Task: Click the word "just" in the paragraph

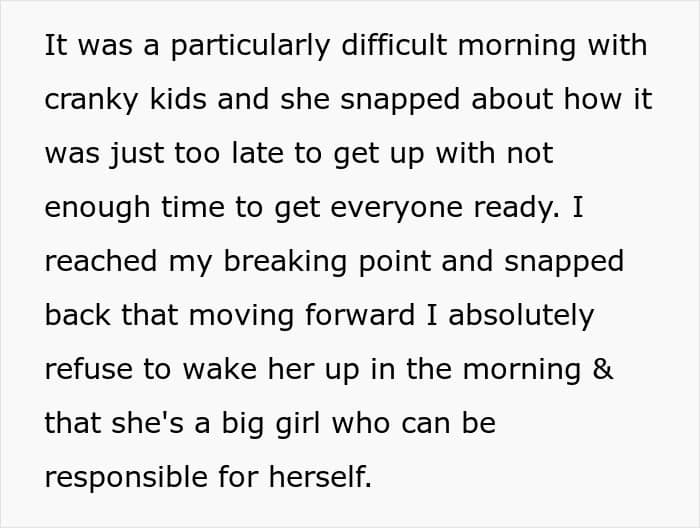Action: coord(137,155)
